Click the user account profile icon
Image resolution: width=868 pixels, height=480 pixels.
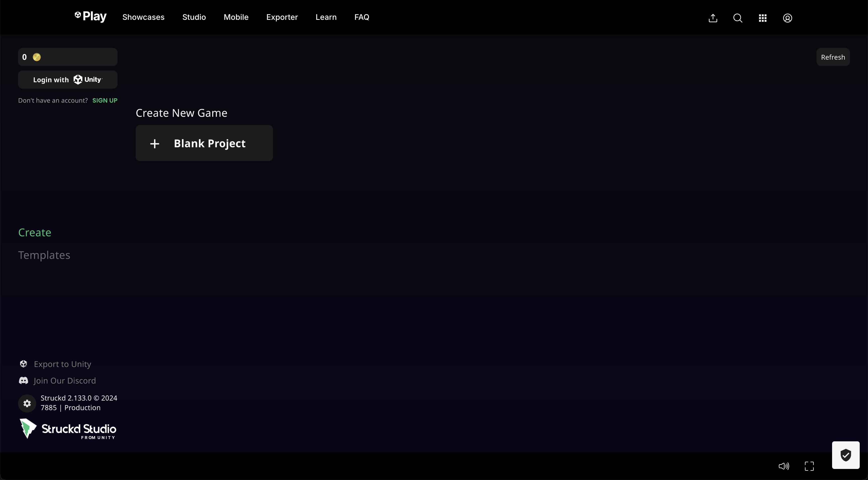(787, 18)
